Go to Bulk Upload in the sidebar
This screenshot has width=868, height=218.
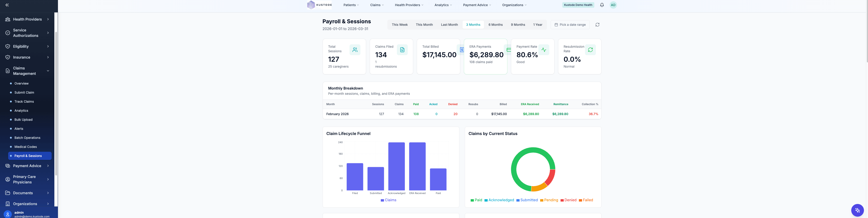23,119
